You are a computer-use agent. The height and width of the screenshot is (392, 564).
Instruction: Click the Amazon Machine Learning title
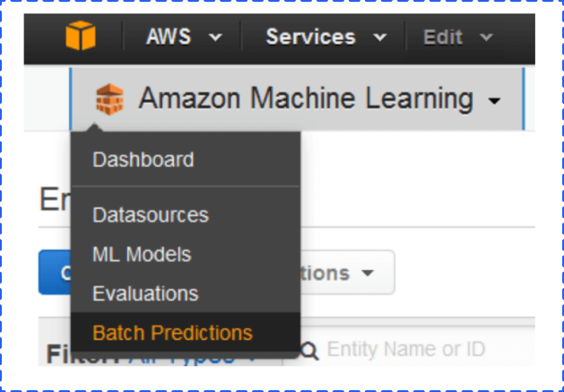(305, 99)
